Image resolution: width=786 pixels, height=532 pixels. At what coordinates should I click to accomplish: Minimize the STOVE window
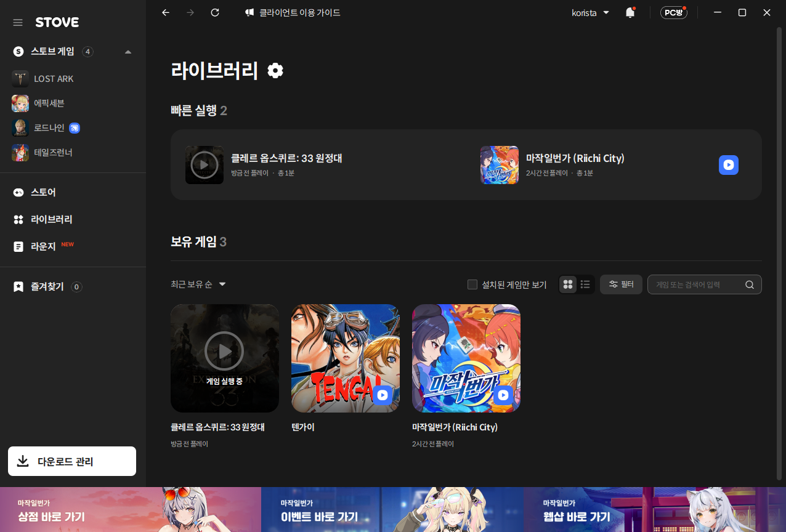click(718, 12)
